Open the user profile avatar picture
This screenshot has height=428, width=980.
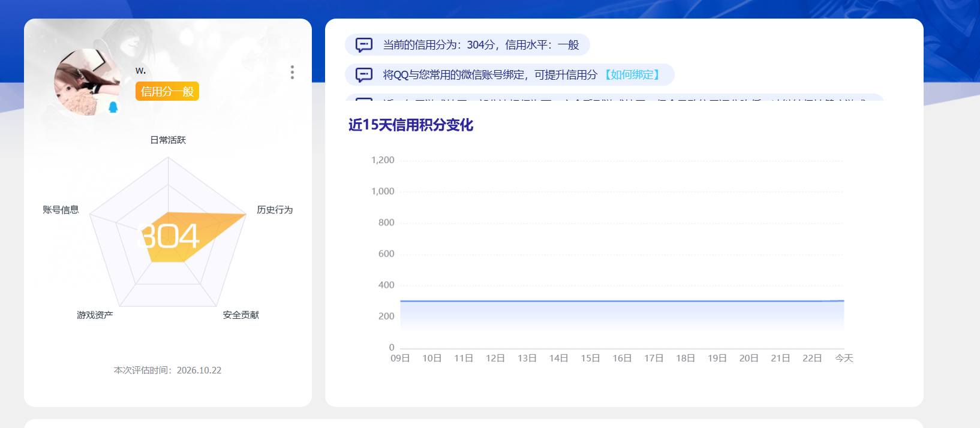(x=86, y=82)
